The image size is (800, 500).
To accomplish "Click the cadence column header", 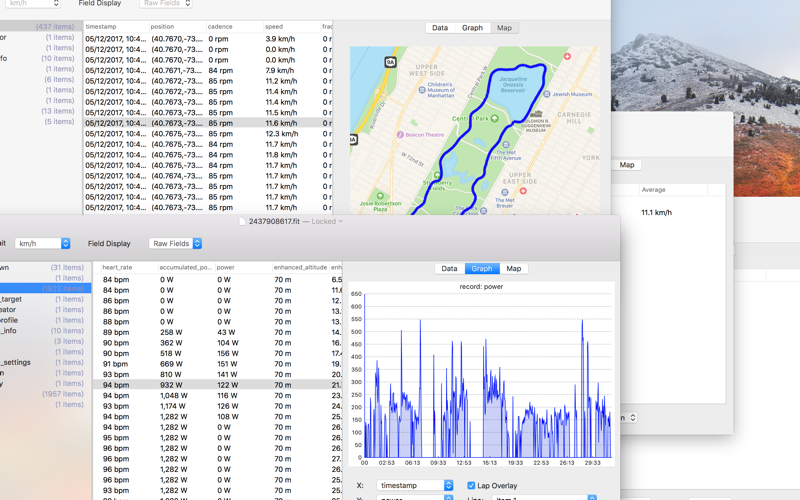I will [220, 26].
